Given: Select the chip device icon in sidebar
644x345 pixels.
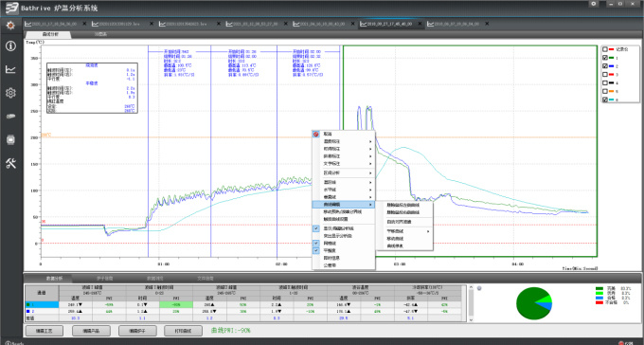Looking at the screenshot, I should pos(10,140).
